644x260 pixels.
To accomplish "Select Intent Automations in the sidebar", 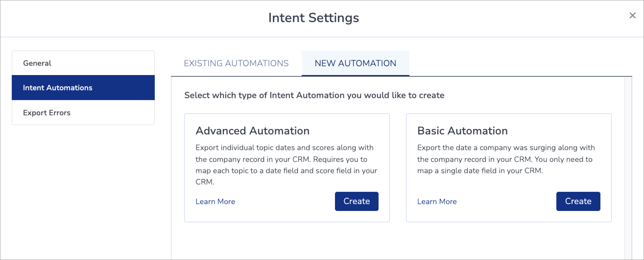I will [x=83, y=88].
